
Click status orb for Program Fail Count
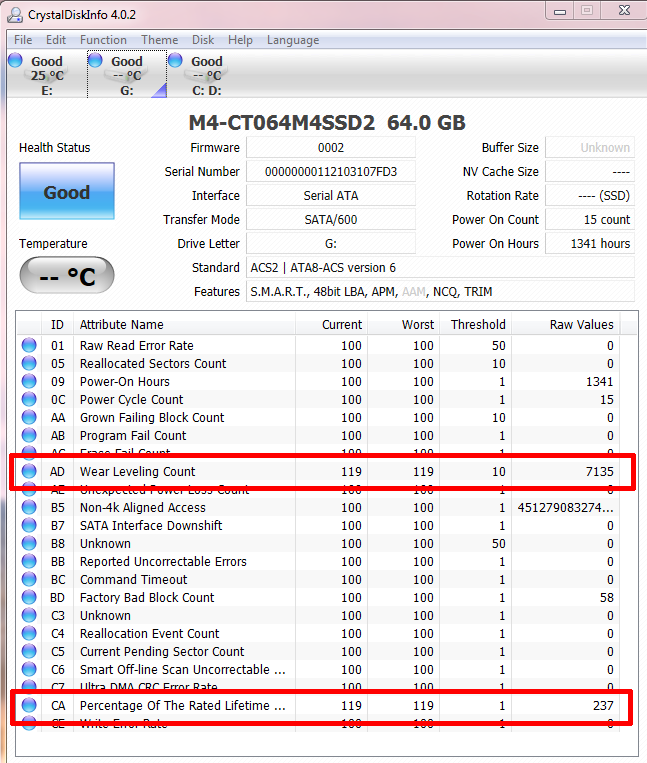[x=29, y=435]
